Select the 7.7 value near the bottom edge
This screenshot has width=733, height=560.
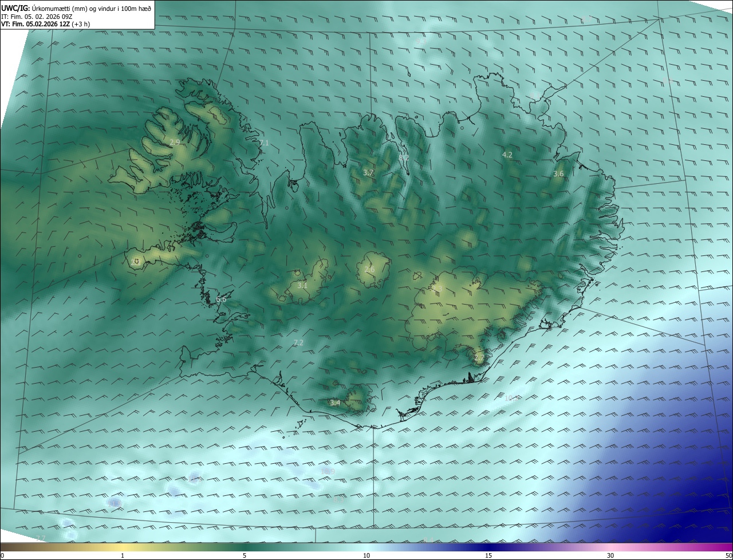coord(40,538)
